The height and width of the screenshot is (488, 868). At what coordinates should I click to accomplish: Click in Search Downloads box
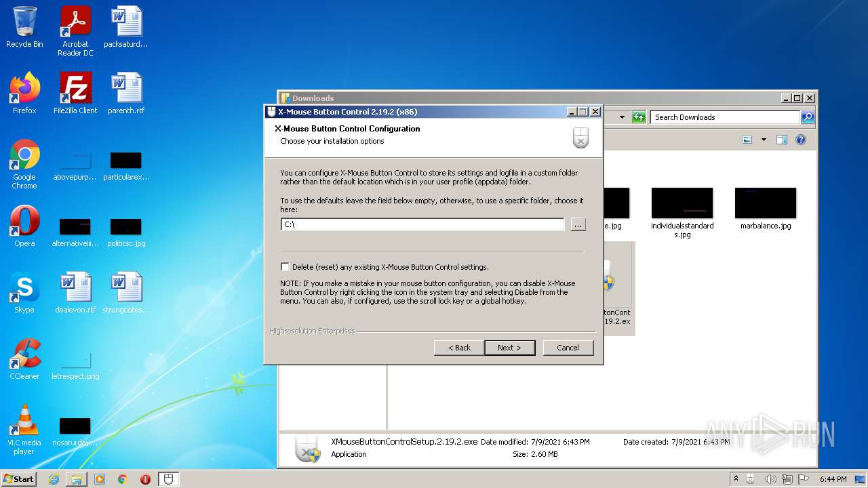point(725,117)
